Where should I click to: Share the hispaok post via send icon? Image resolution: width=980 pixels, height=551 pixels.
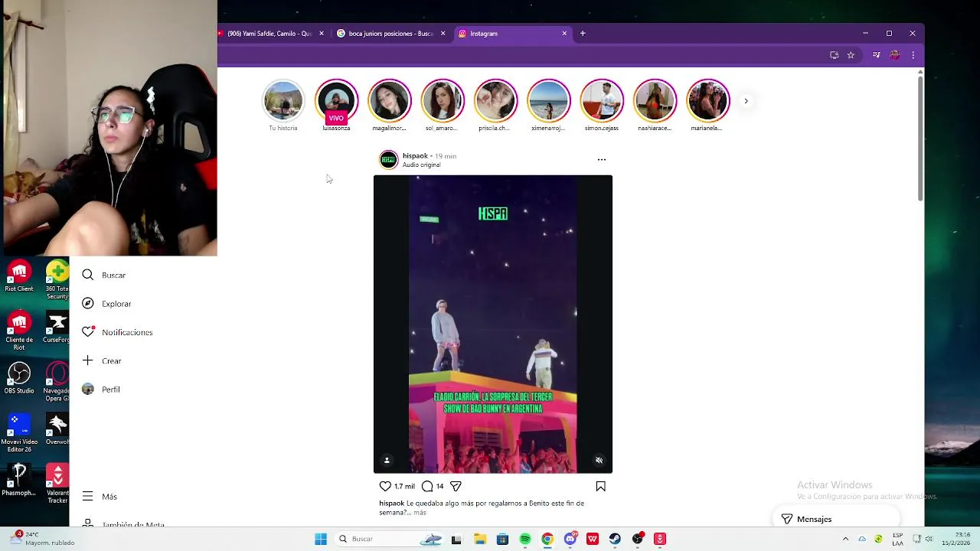[456, 486]
